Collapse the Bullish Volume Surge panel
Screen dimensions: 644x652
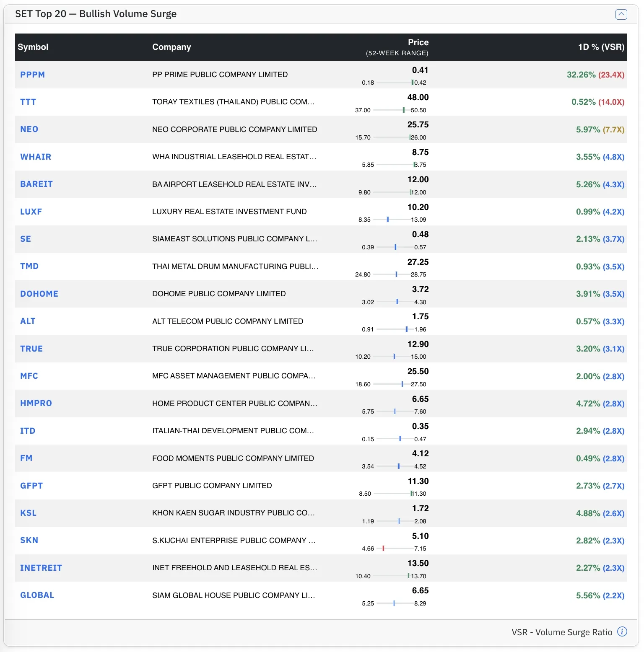tap(621, 14)
